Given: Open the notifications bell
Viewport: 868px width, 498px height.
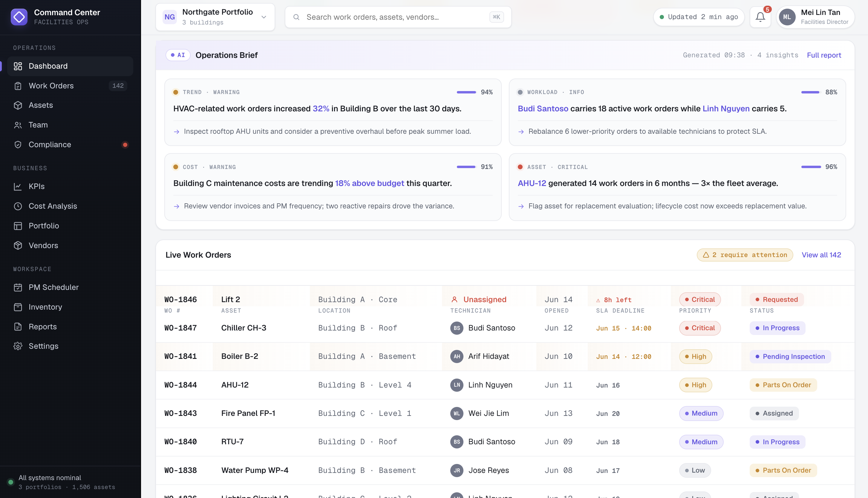Looking at the screenshot, I should coord(760,17).
